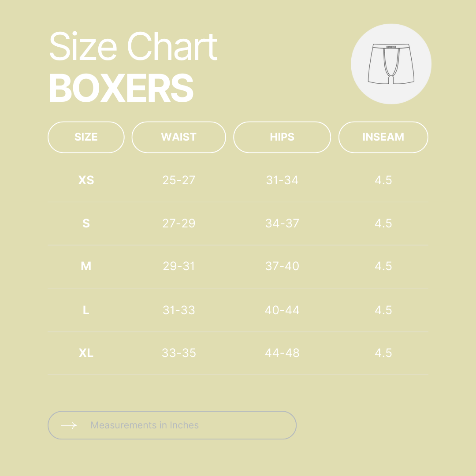476x476 pixels.
Task: Click the 25-27 waist value
Action: coord(178,180)
